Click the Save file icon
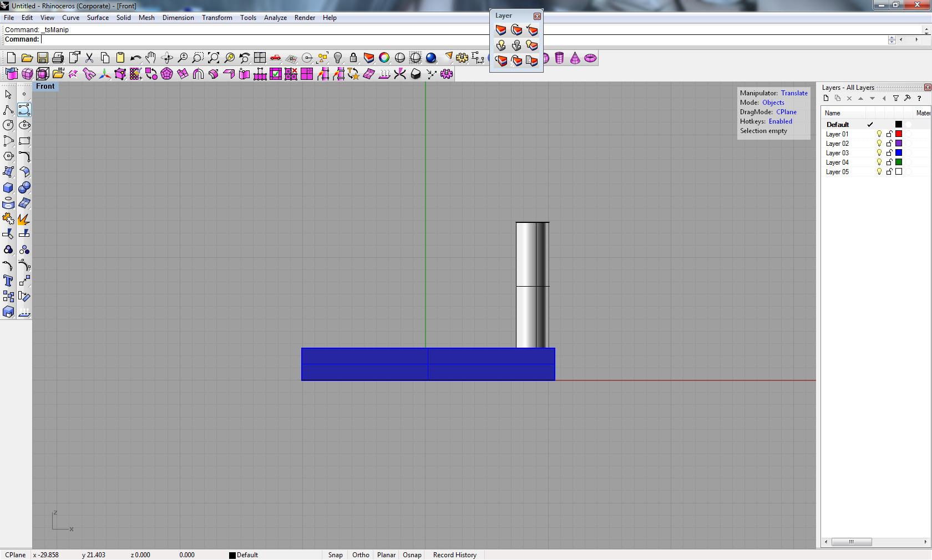The width and height of the screenshot is (932, 560). pyautogui.click(x=43, y=58)
